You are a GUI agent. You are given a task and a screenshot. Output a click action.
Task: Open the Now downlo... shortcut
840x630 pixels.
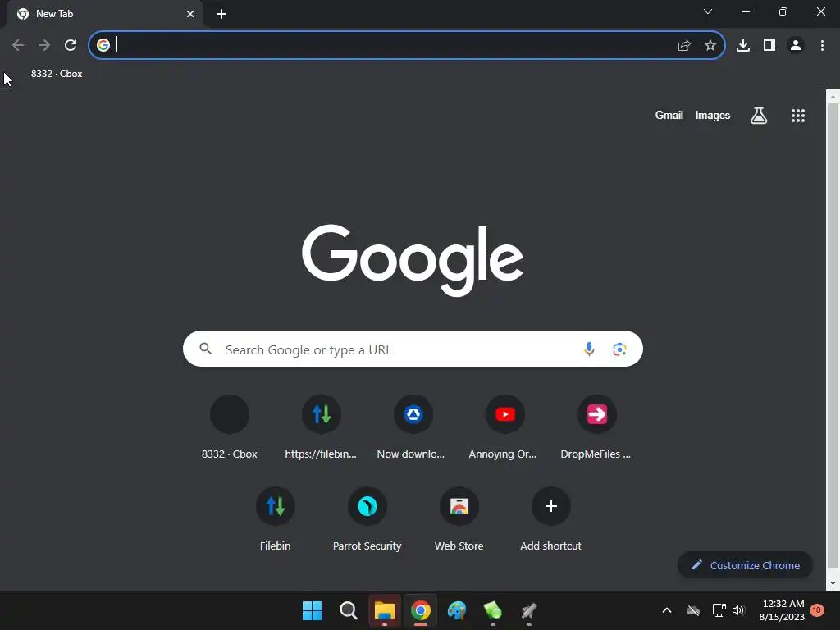(x=413, y=427)
